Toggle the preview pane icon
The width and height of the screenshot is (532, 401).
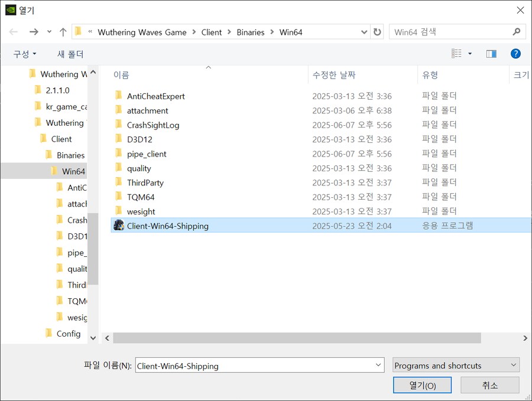(x=491, y=54)
